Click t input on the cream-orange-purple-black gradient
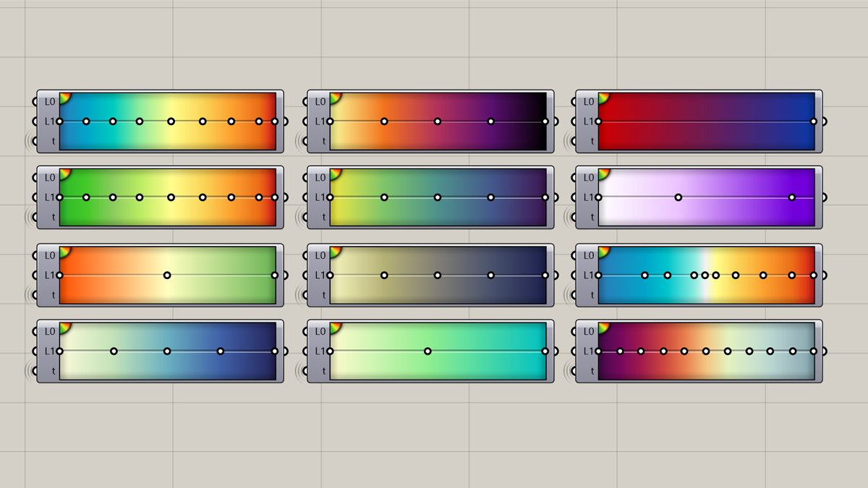 (323, 141)
